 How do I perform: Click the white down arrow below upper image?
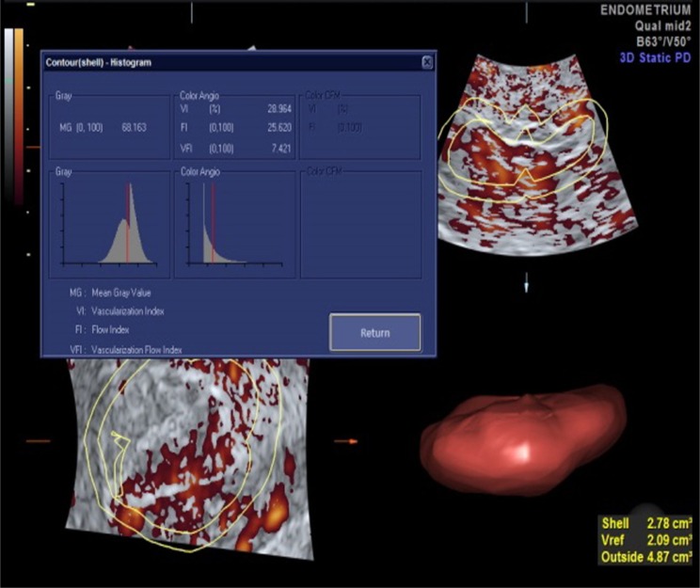click(527, 282)
